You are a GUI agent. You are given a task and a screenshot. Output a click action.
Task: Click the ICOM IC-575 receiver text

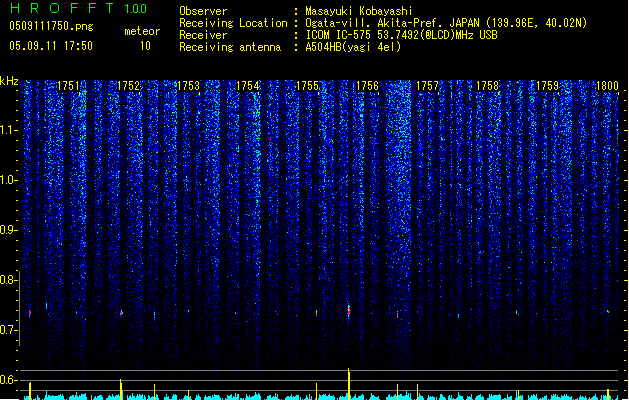[x=401, y=35]
